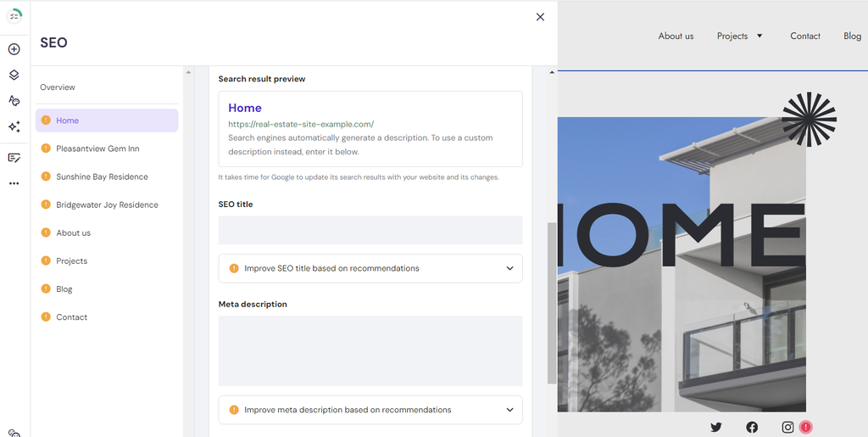The width and height of the screenshot is (868, 437).
Task: Click the Instagram icon in preview
Action: (x=787, y=427)
